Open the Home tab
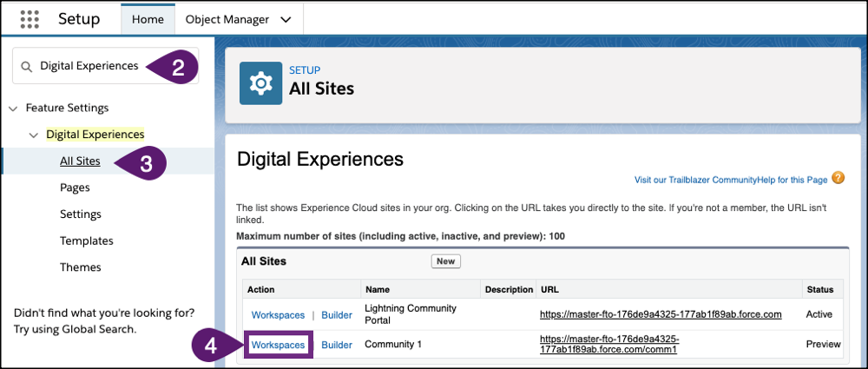This screenshot has height=369, width=868. pos(148,19)
